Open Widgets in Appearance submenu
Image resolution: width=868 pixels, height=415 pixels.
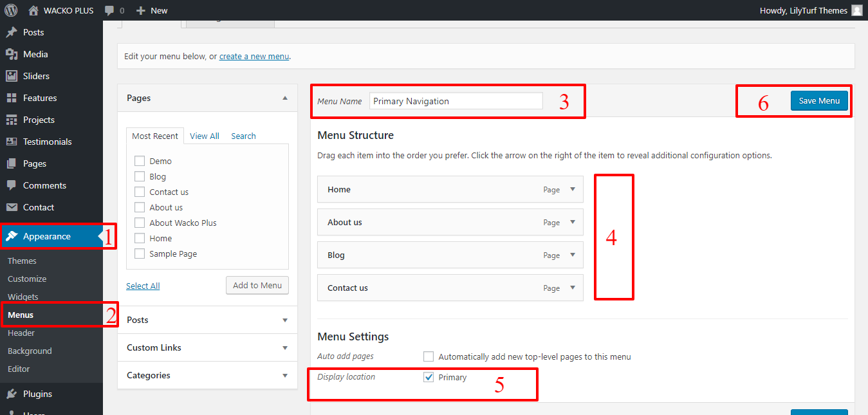pyautogui.click(x=23, y=297)
